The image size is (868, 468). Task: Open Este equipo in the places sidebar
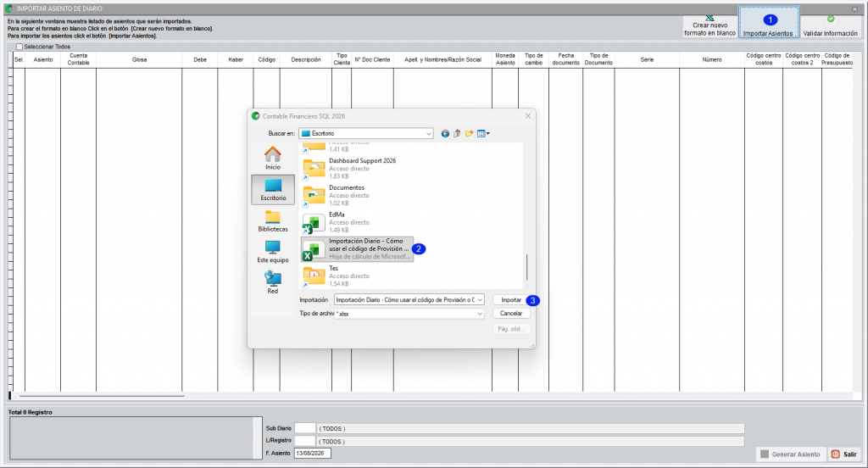pos(273,252)
